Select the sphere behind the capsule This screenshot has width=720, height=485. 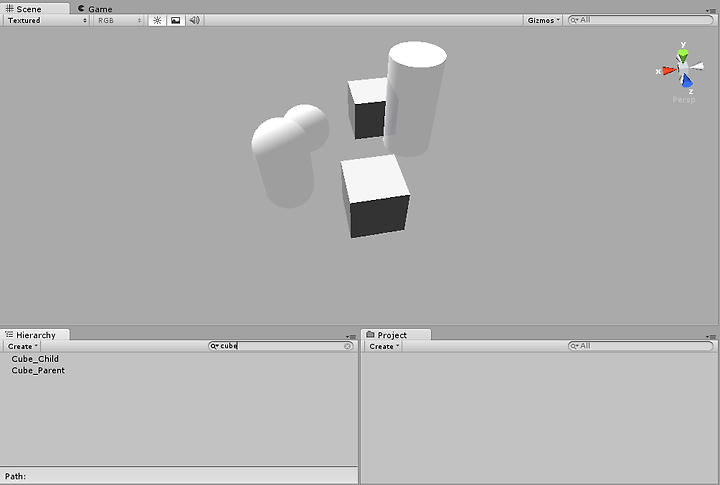coord(313,124)
